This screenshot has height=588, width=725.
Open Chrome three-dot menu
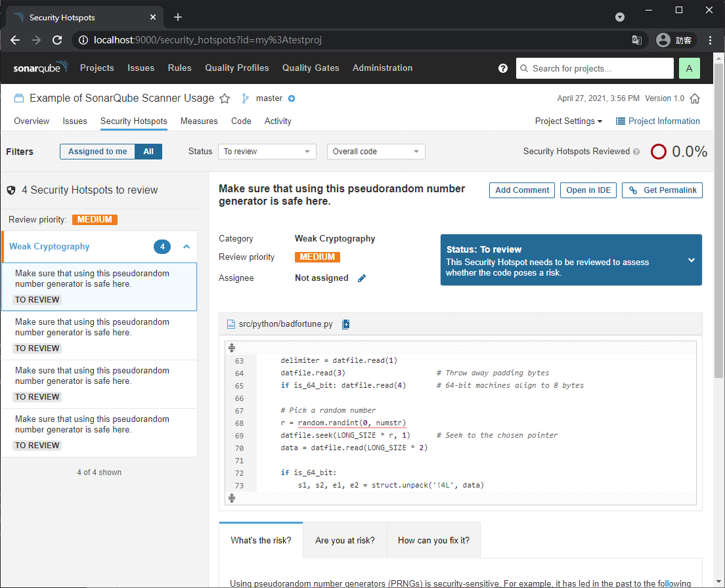coord(710,40)
